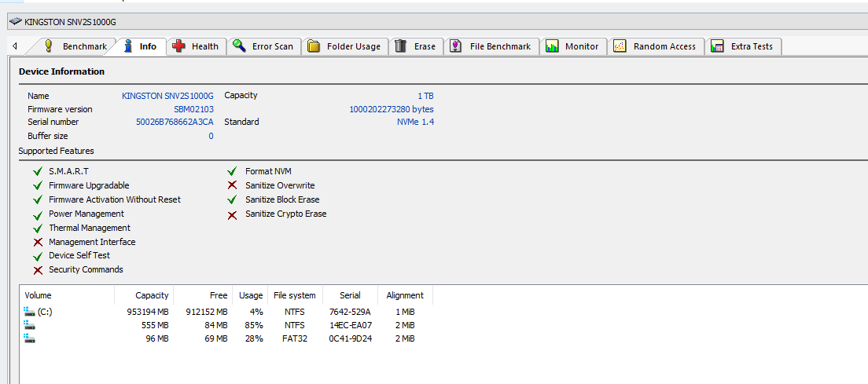Viewport: 868px width, 384px height.
Task: Select the Random Access tab
Action: click(656, 46)
